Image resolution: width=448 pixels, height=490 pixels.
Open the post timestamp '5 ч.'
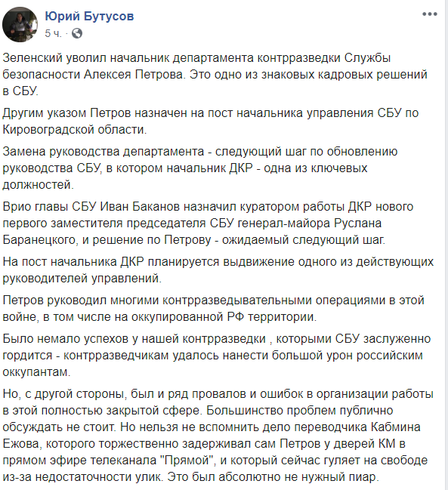tap(53, 33)
